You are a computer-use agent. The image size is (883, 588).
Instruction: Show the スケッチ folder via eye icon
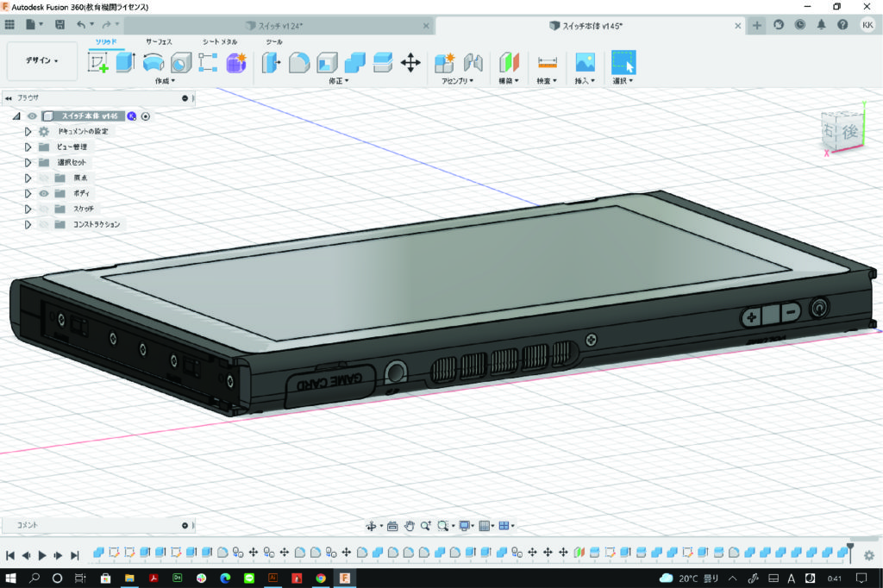click(43, 209)
